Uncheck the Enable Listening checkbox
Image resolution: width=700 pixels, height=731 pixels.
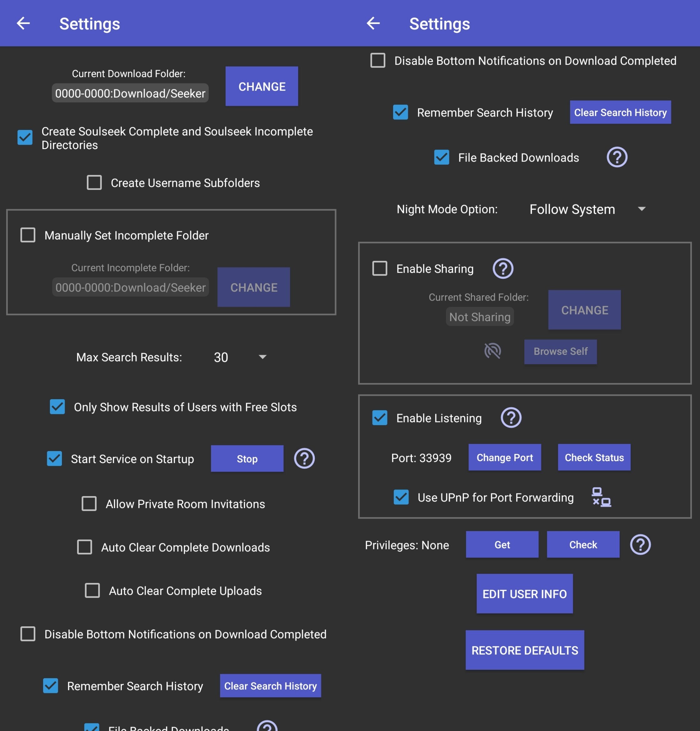click(380, 418)
